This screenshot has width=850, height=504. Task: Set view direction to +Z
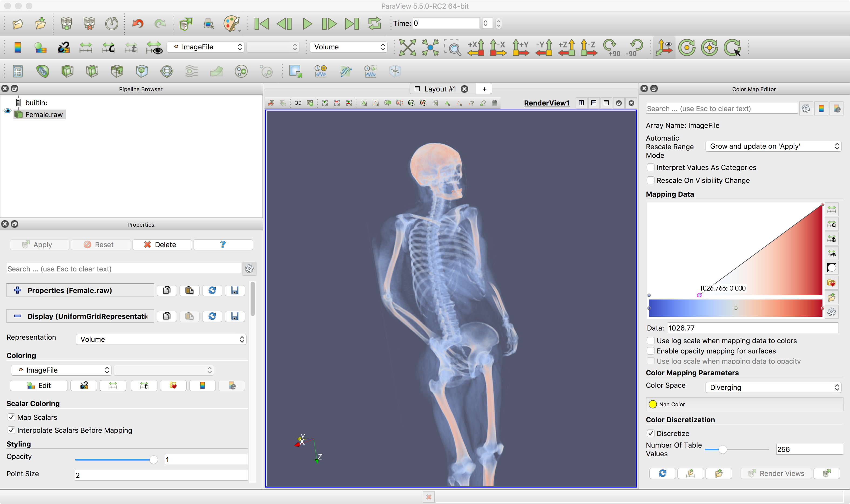566,47
